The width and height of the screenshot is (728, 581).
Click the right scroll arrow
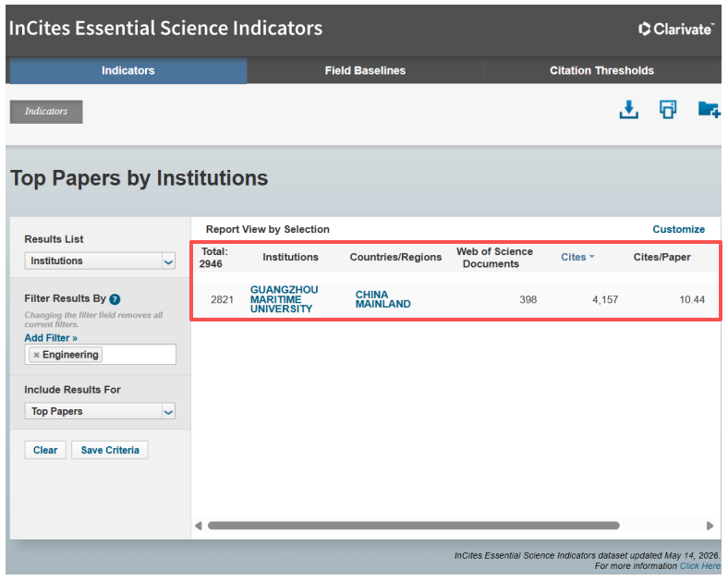pos(710,526)
